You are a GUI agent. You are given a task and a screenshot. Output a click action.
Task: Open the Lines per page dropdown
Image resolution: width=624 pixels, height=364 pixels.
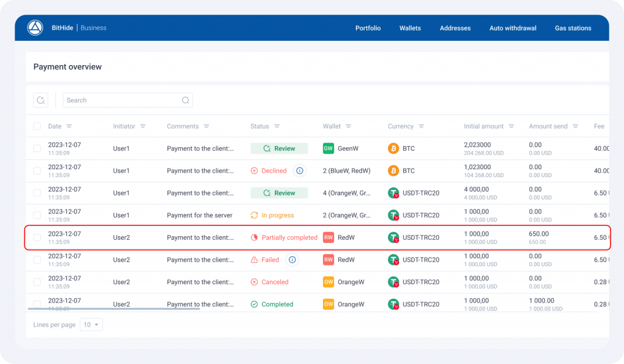(93, 325)
